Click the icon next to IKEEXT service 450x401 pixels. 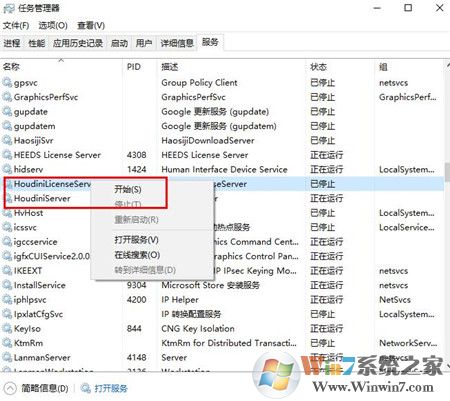(x=7, y=270)
